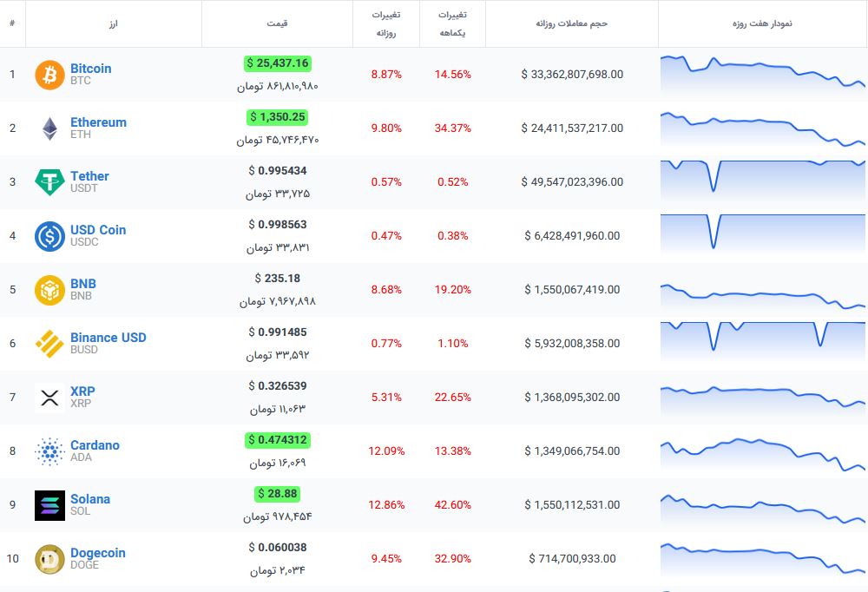Open the Dogecoin coin link

pyautogui.click(x=98, y=553)
